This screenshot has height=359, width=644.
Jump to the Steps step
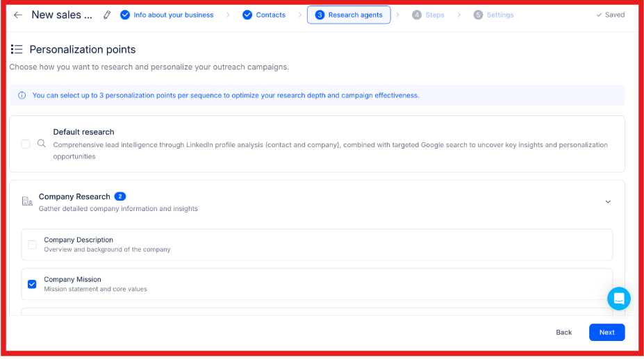[429, 15]
